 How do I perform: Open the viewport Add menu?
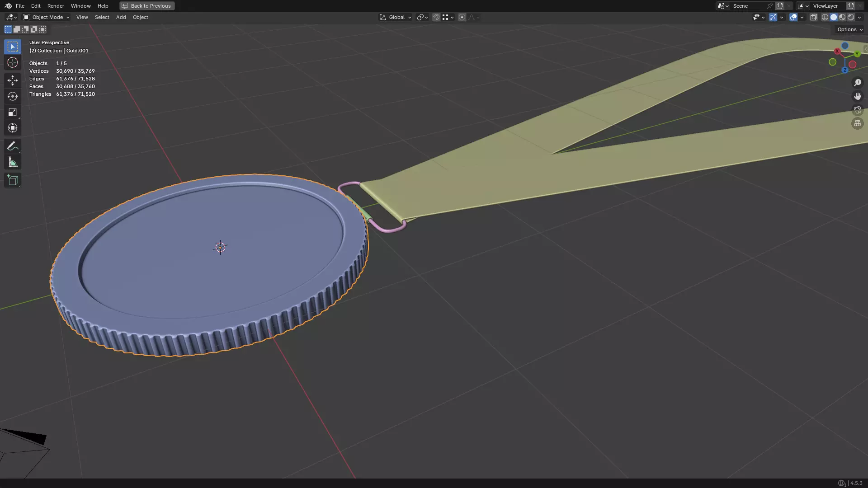[121, 17]
